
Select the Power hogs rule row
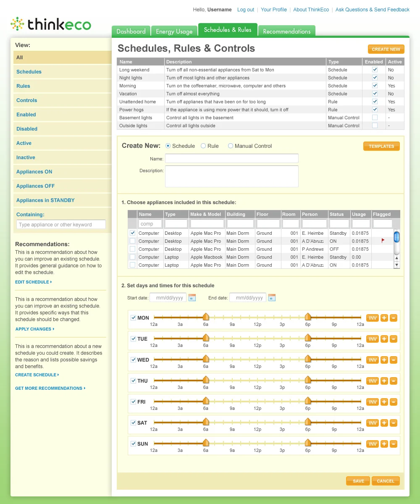click(x=260, y=110)
